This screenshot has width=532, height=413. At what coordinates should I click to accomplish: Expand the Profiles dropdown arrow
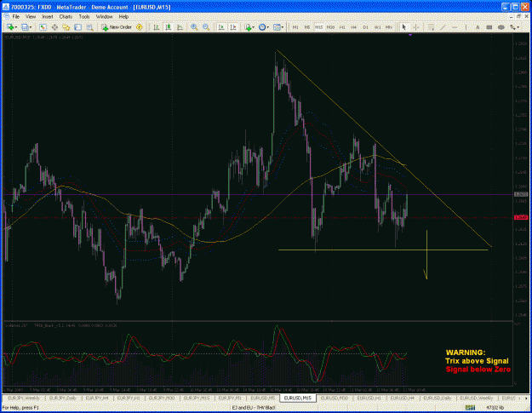[x=31, y=27]
